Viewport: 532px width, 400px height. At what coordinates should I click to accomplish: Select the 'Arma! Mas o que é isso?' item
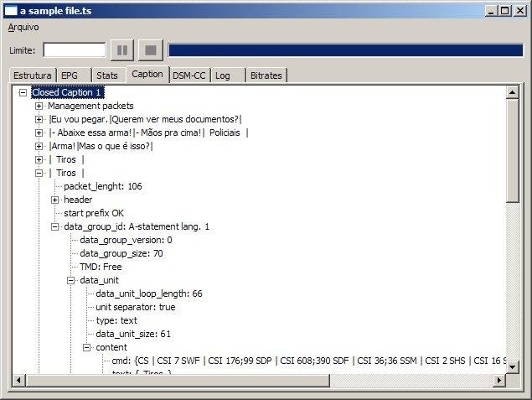(101, 147)
